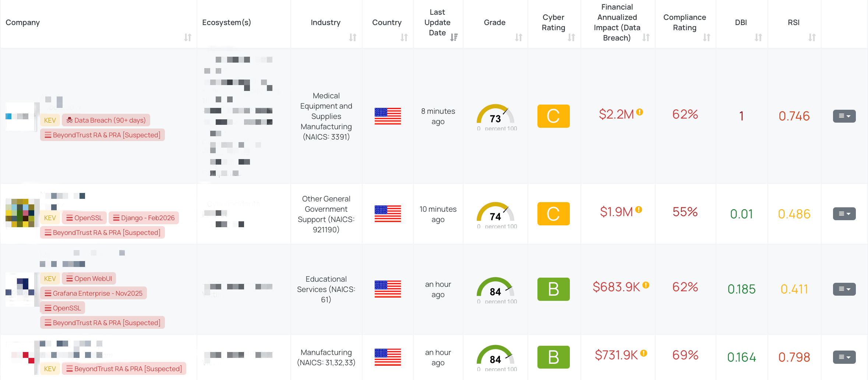Click the company logo thumbnail in second row
The height and width of the screenshot is (380, 868).
(x=21, y=214)
